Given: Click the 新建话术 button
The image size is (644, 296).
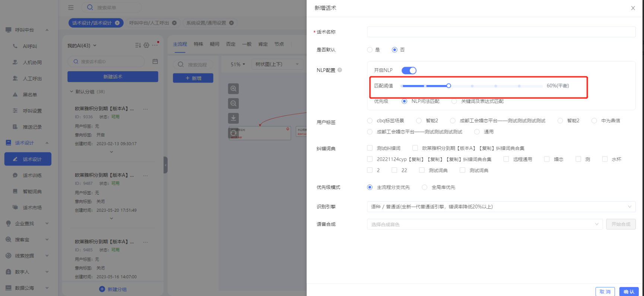Looking at the screenshot, I should click(112, 77).
